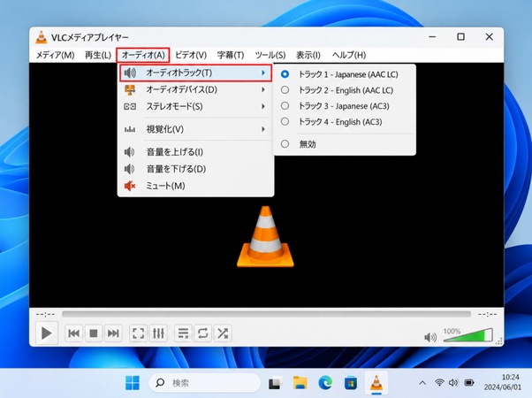
Task: Open Microsoft Store from taskbar
Action: pos(351,383)
